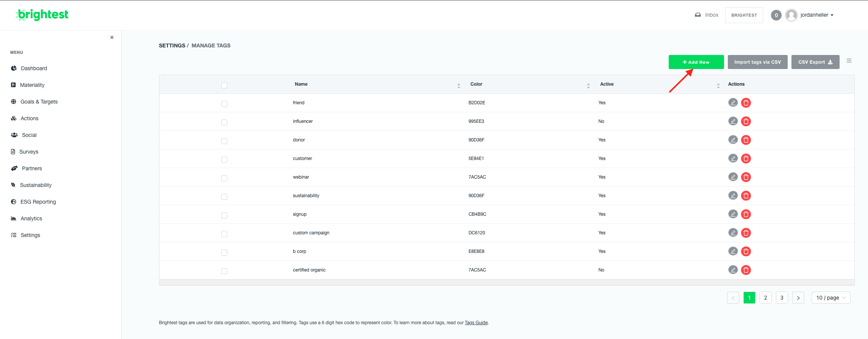Go to page 2 of tags
Screen dimensions: 868x339
click(x=765, y=298)
